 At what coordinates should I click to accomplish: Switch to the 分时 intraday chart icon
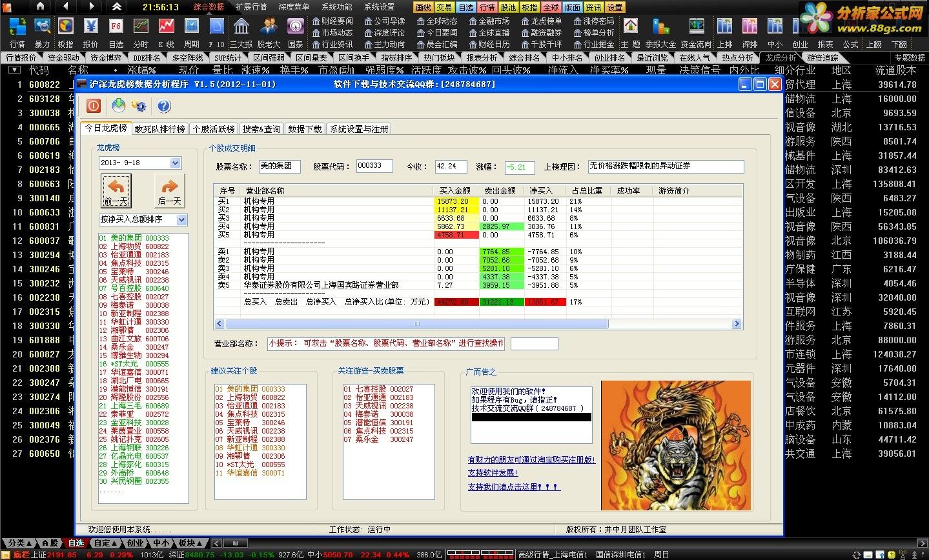coord(141,32)
